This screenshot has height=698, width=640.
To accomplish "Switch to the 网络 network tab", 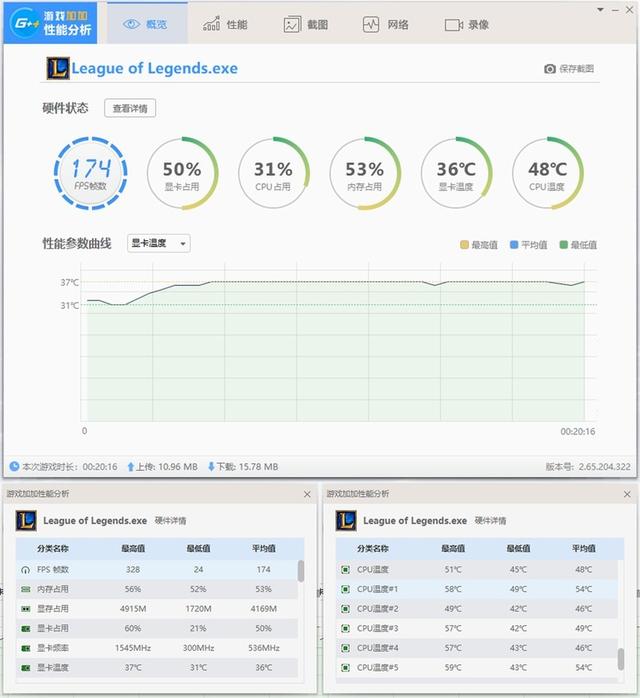I will pos(386,24).
